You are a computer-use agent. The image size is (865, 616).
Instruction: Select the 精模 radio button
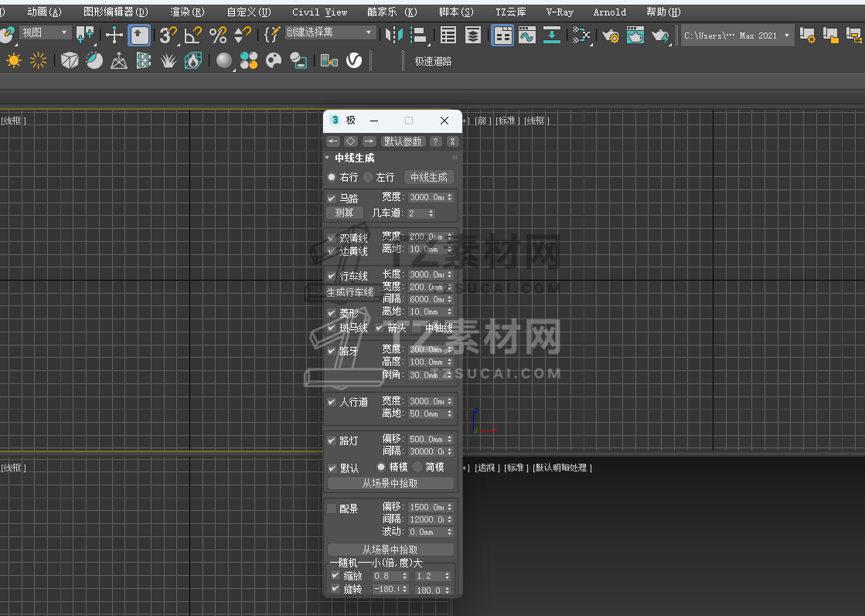click(x=380, y=467)
